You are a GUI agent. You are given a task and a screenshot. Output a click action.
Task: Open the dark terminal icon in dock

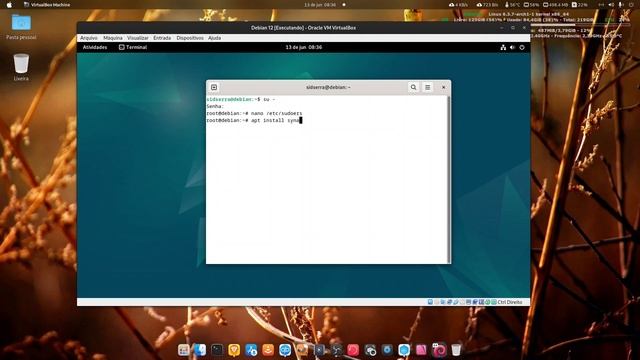pos(217,350)
